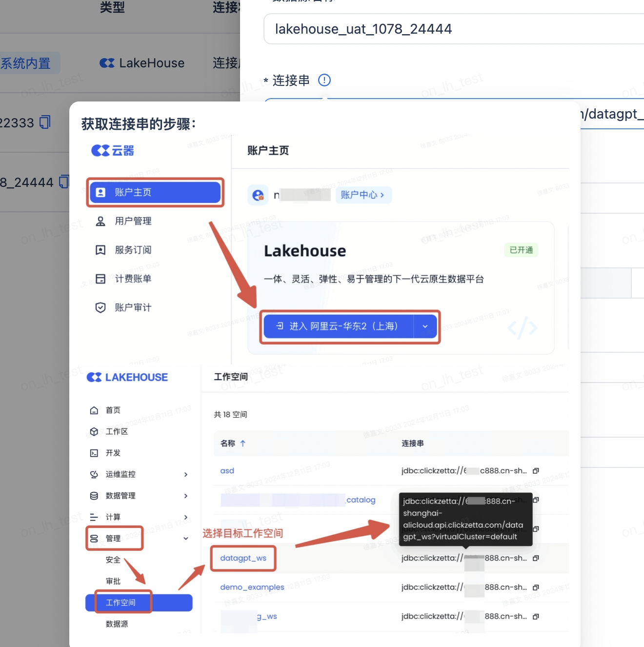The image size is (644, 647).
Task: Go to 账户中心 link
Action: click(362, 195)
